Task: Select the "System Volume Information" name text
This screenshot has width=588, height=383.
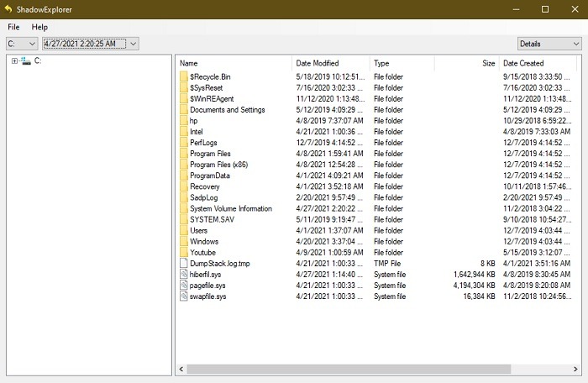Action: (231, 208)
